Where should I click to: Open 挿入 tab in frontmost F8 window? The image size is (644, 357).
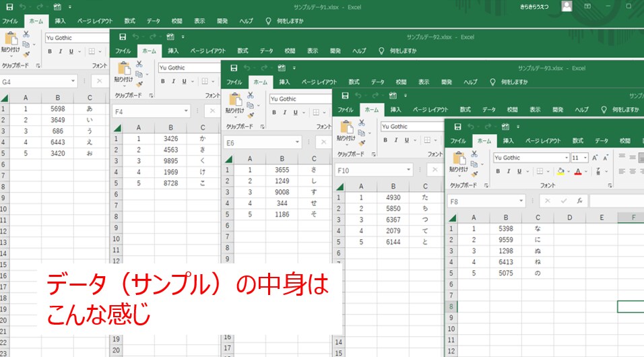pyautogui.click(x=508, y=141)
